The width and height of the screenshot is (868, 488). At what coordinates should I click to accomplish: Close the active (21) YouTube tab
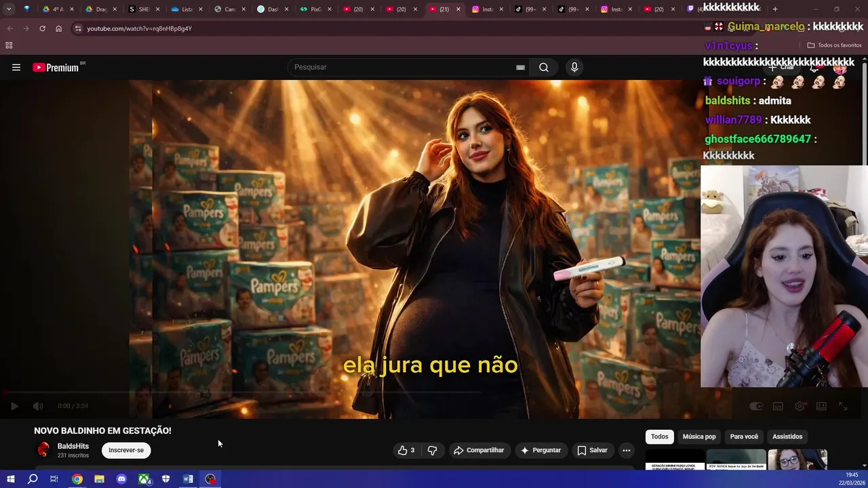pyautogui.click(x=458, y=9)
